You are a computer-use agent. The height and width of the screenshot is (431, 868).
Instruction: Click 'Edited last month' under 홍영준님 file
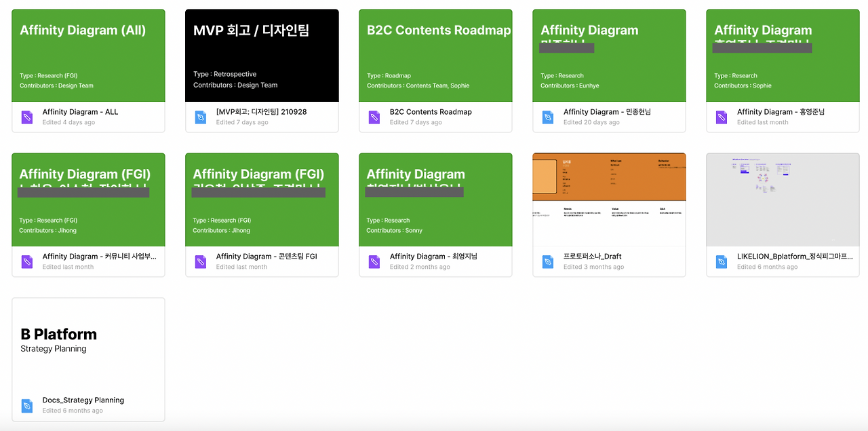(762, 123)
